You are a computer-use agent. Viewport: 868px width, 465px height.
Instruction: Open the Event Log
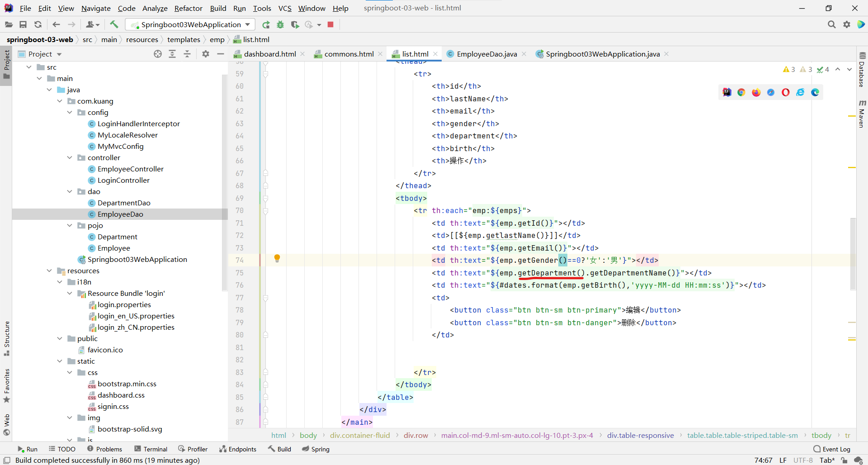[832, 449]
